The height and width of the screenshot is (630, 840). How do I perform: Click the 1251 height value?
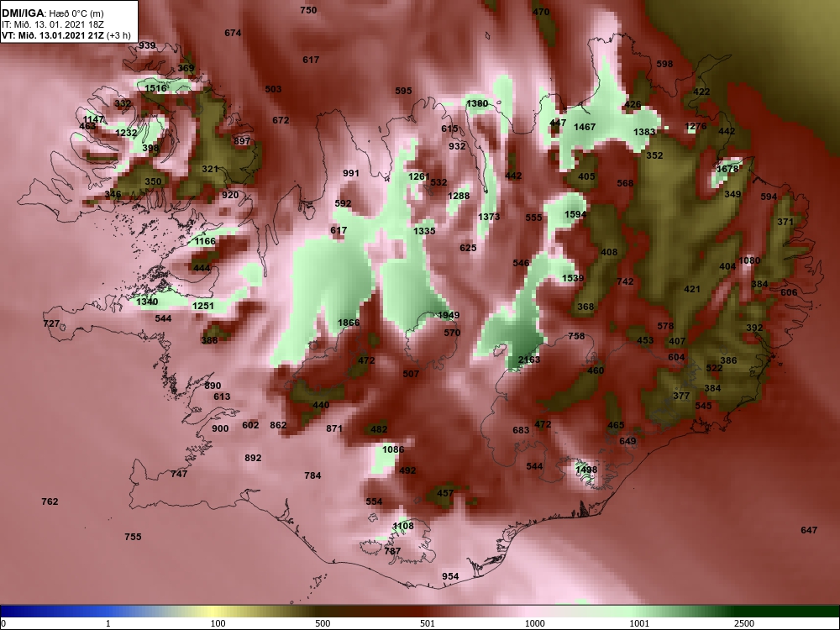coord(203,306)
